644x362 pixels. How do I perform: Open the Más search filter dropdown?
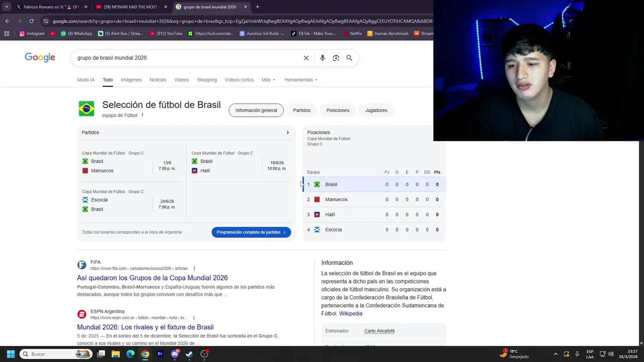point(268,80)
